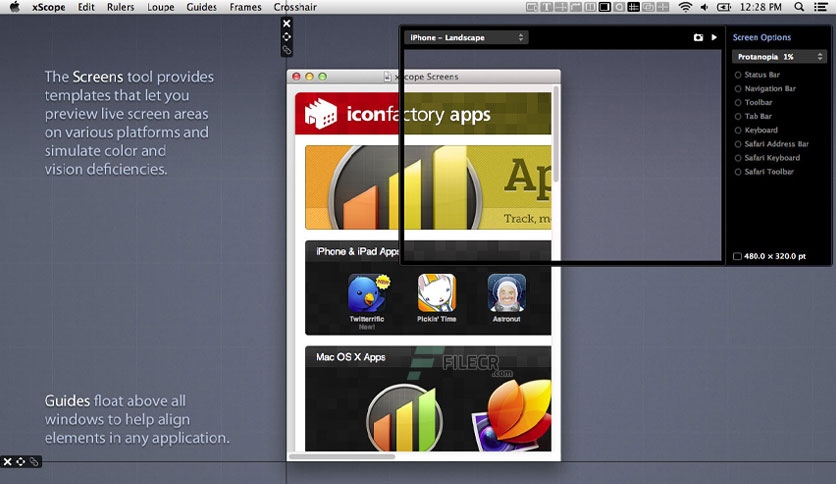Click the vertical scrollbar of xScope Screens window
Image resolution: width=836 pixels, height=484 pixels.
556,136
